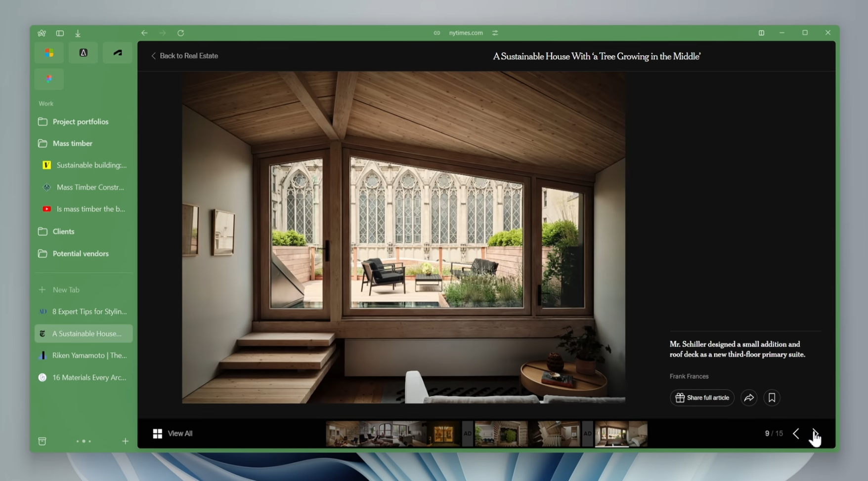Expand the Clients folder
This screenshot has width=868, height=481.
63,231
